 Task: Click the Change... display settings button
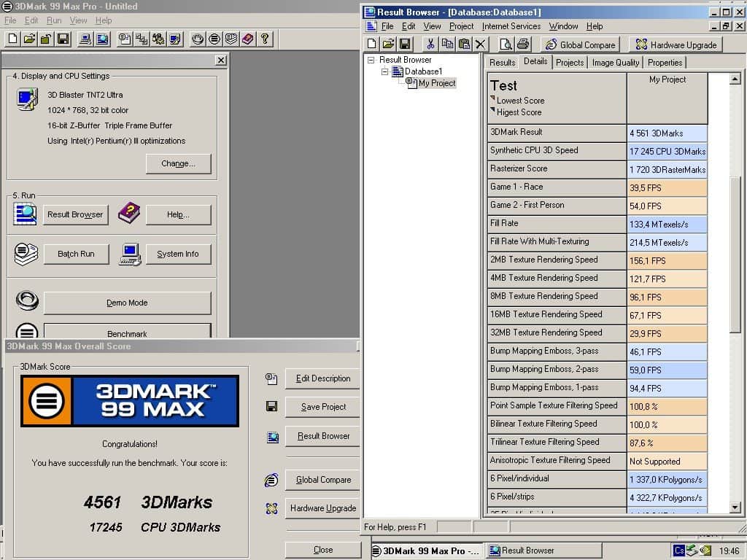[x=178, y=163]
